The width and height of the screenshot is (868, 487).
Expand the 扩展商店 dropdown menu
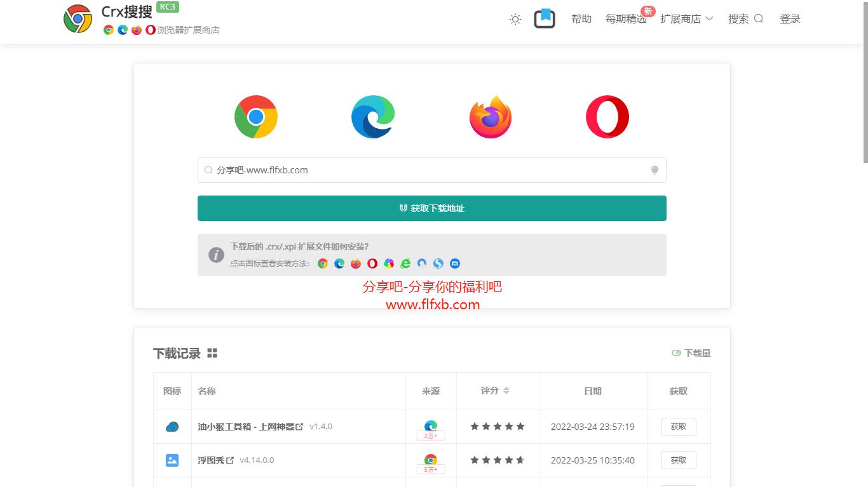pyautogui.click(x=687, y=19)
